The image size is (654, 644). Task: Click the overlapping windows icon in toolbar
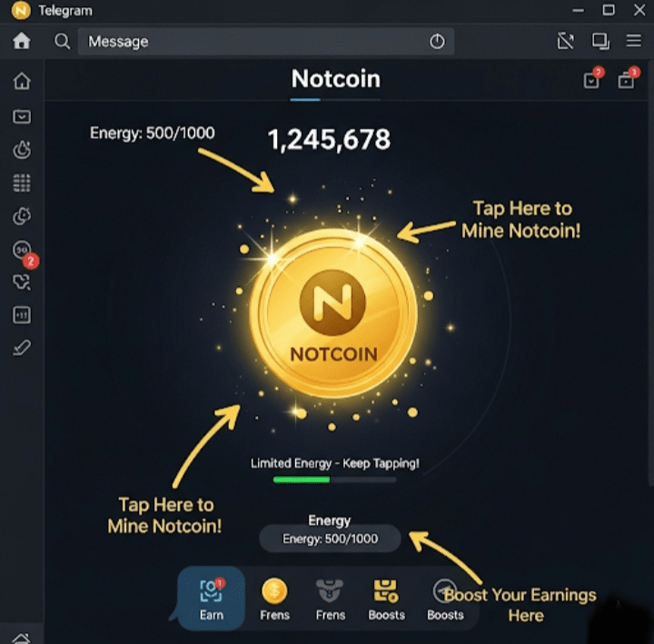tap(600, 41)
